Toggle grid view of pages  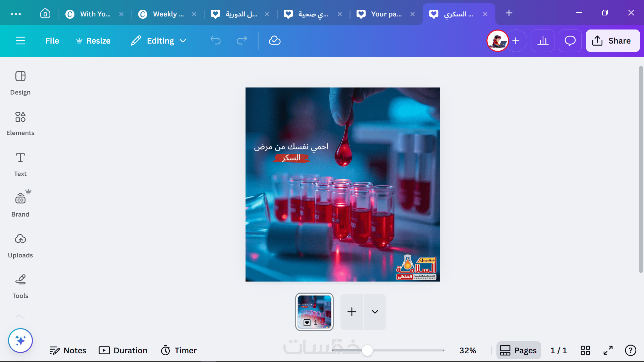[585, 350]
